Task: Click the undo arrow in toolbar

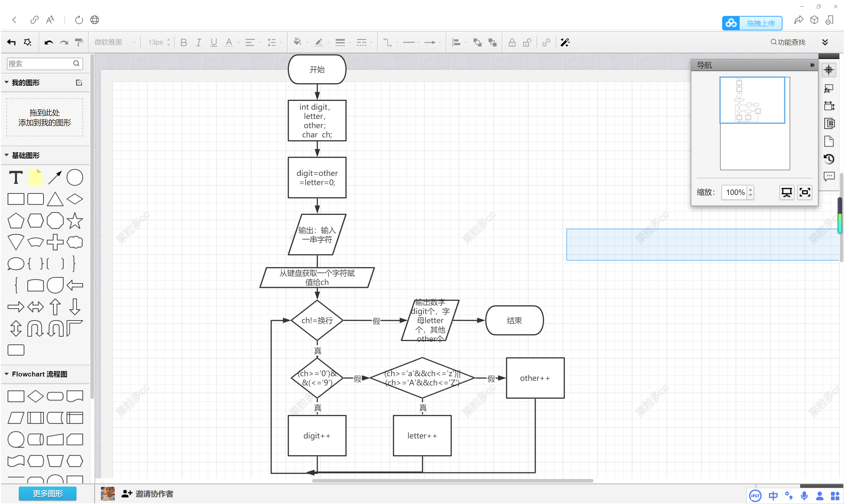Action: [48, 42]
